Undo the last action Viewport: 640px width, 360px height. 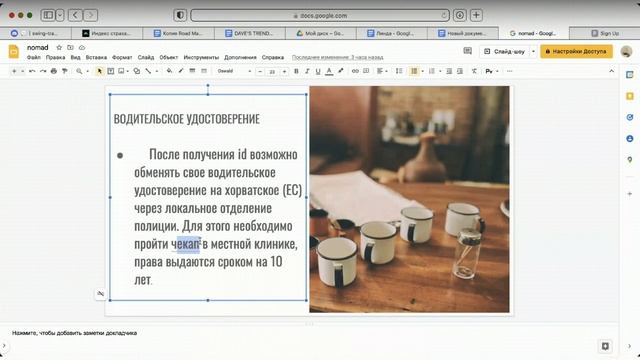(32, 71)
